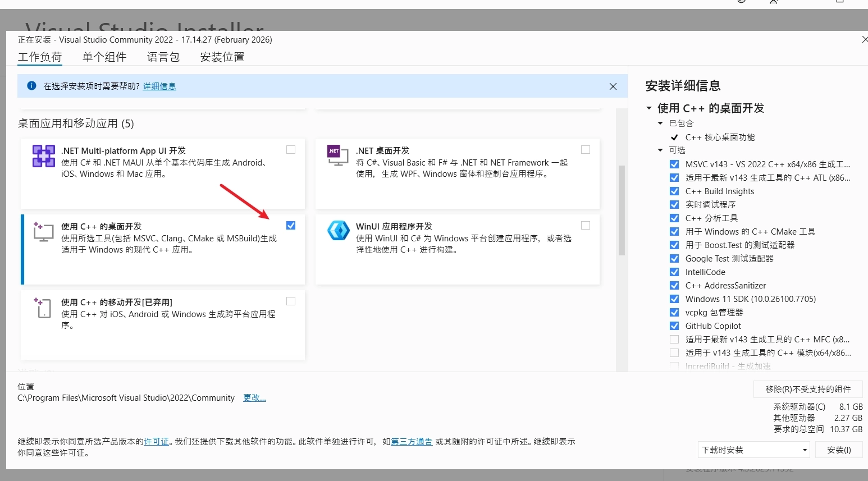Screen dimensions: 868x481
Task: Uncheck C++ ATL for v143 component
Action: tap(674, 178)
